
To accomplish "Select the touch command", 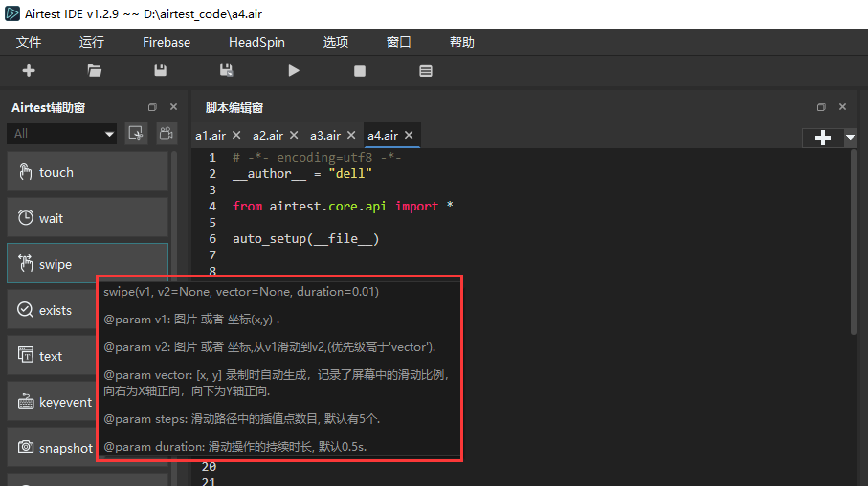I will tap(87, 172).
